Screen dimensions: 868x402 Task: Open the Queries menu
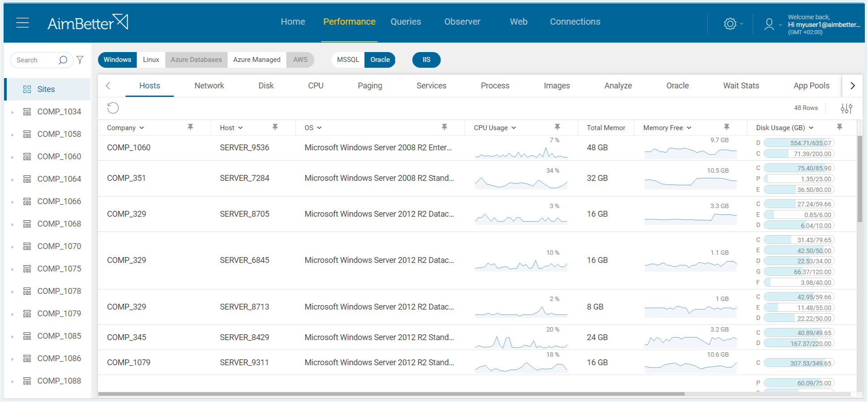[406, 22]
